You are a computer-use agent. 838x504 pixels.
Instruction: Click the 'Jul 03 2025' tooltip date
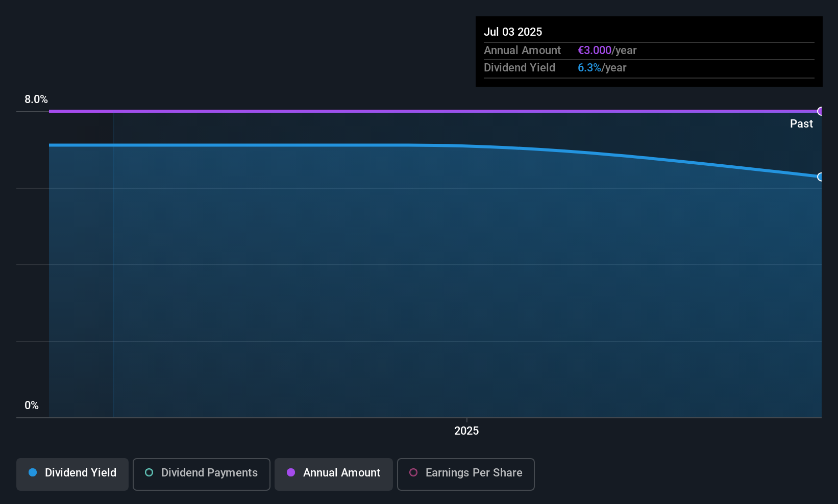[513, 32]
